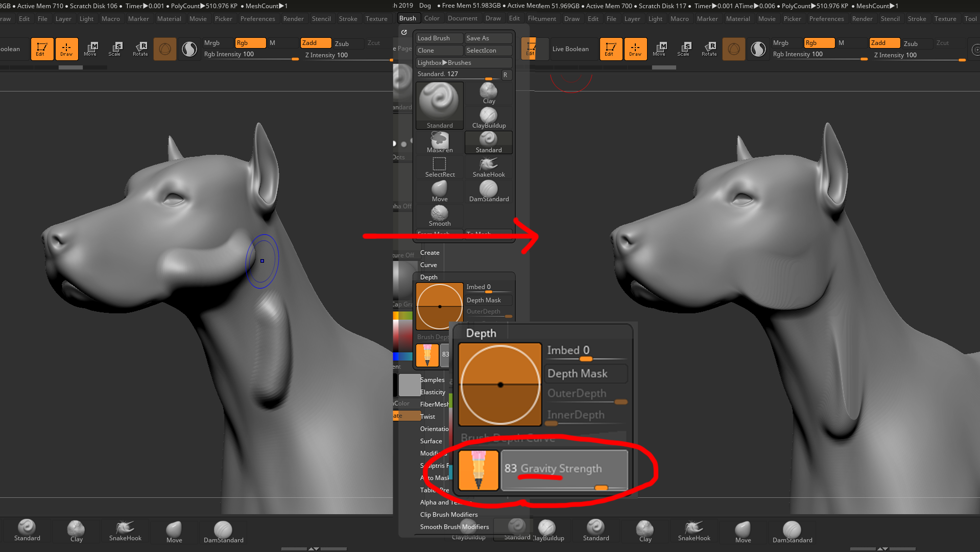Toggle Depth Mask in enlarged Depth panel
Image resolution: width=980 pixels, height=552 pixels.
(x=586, y=374)
